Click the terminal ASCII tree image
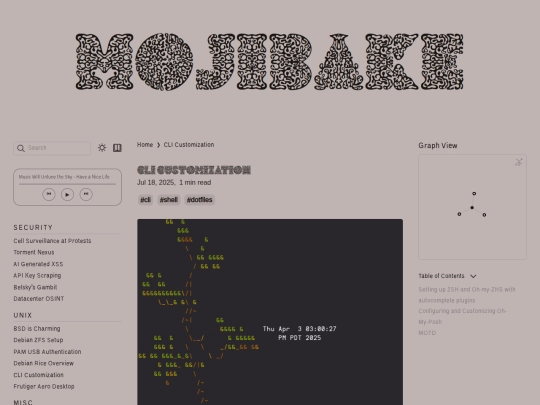This screenshot has width=540, height=405. [x=270, y=312]
